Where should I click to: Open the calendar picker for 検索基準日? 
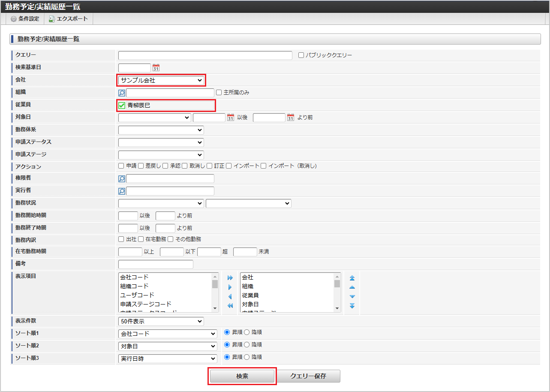(156, 68)
